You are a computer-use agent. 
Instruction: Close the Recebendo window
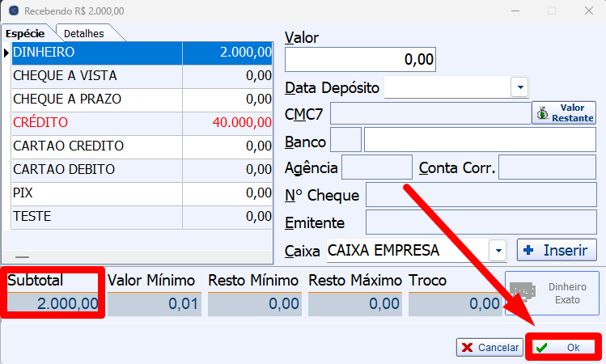point(588,11)
